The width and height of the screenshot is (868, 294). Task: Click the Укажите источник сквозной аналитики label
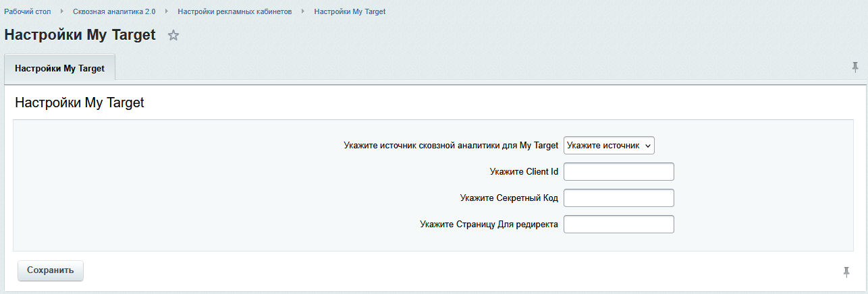(x=451, y=145)
